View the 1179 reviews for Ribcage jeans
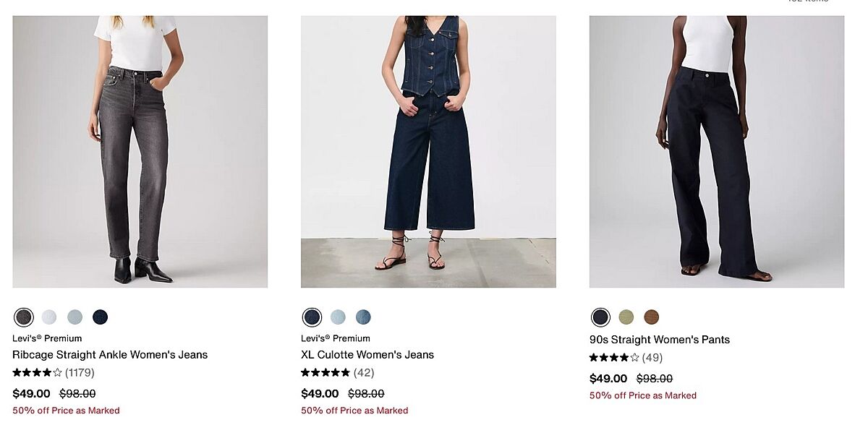 [x=80, y=373]
